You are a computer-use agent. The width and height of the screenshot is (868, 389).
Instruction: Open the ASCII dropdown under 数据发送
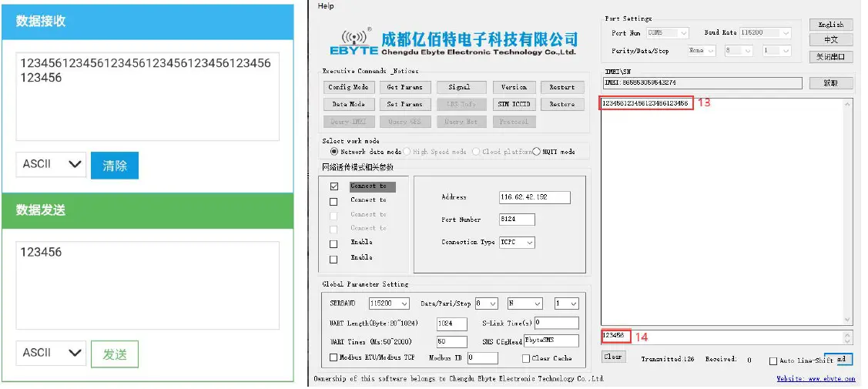tap(51, 353)
